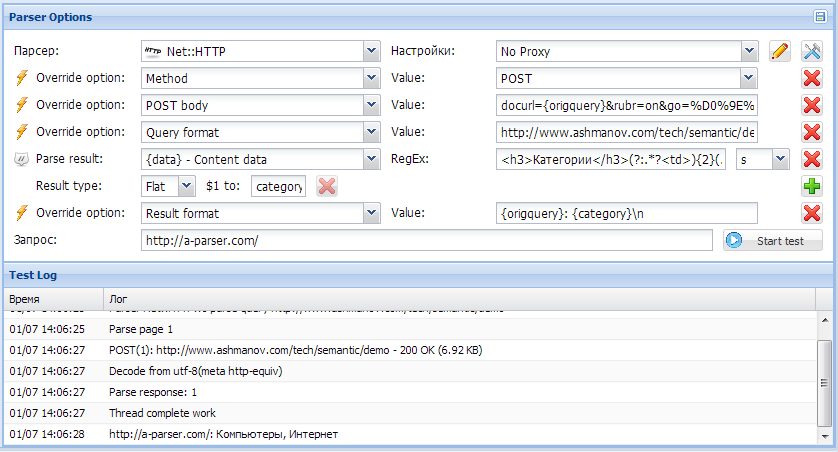Click the Result format value field
This screenshot has height=452, width=838.
click(626, 213)
